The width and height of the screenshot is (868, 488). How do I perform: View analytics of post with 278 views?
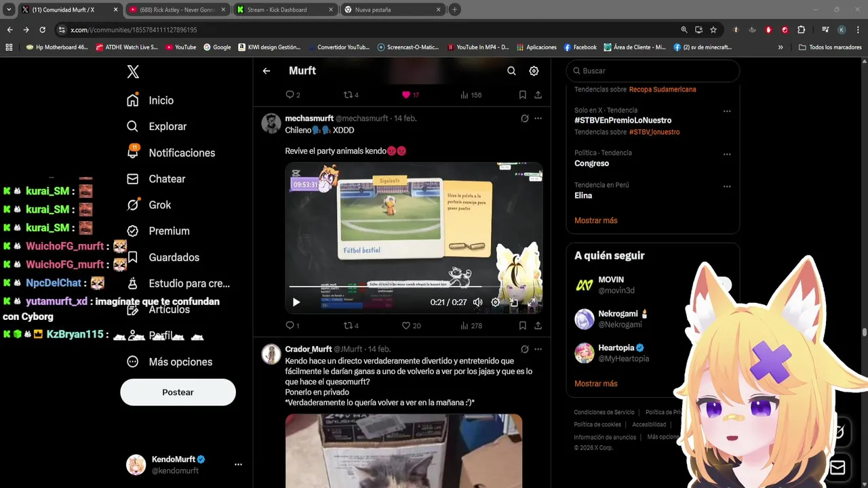471,325
